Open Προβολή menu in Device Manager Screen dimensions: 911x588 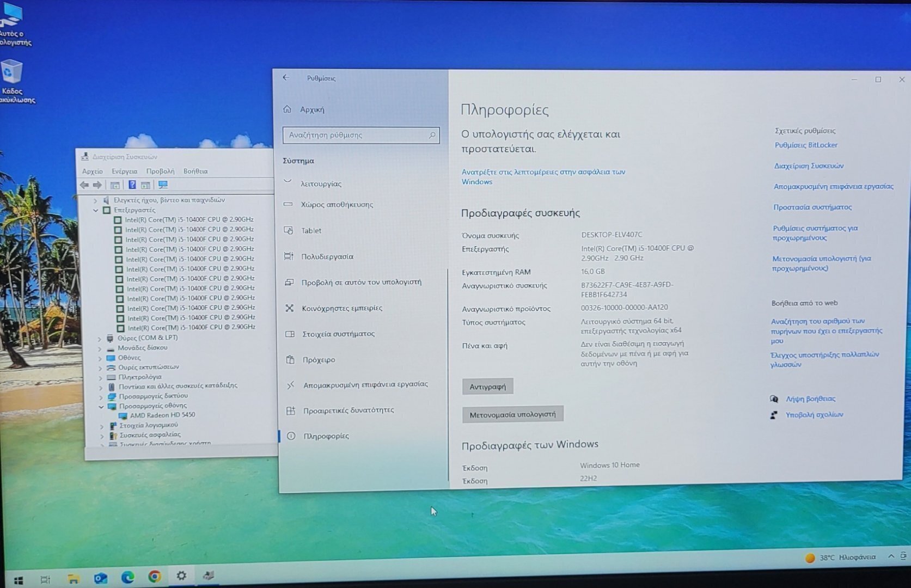[160, 171]
